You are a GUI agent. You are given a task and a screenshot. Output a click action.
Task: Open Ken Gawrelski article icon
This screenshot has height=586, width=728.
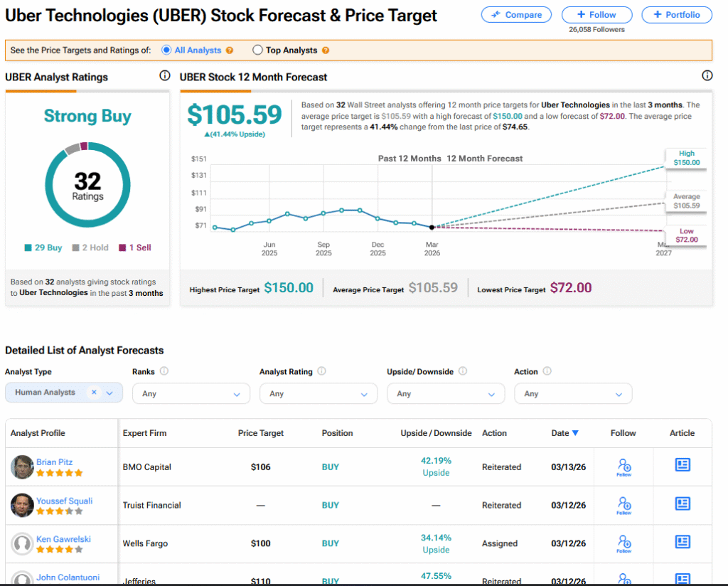[x=682, y=542]
